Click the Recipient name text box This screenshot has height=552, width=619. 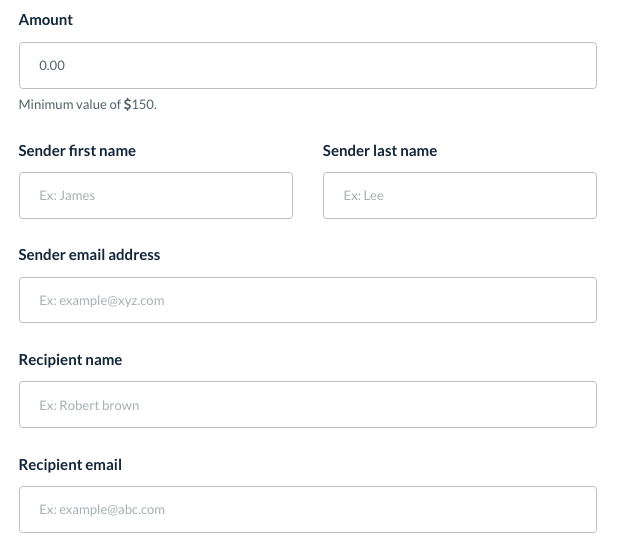(x=307, y=405)
